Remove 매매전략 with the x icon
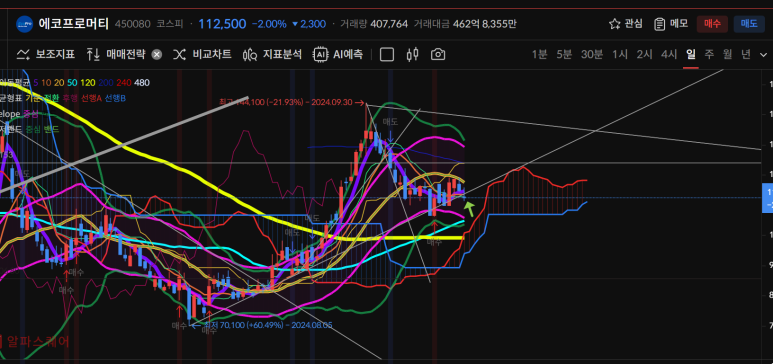 [x=156, y=55]
